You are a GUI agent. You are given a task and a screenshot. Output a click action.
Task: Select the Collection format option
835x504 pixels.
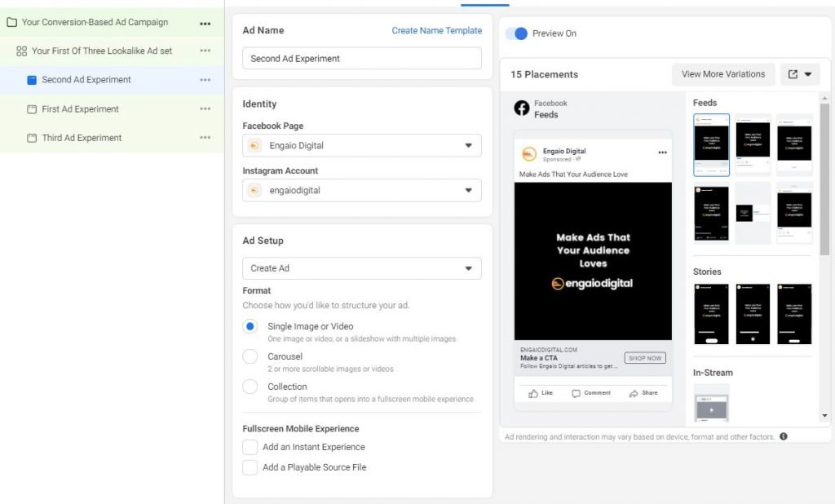(x=250, y=387)
